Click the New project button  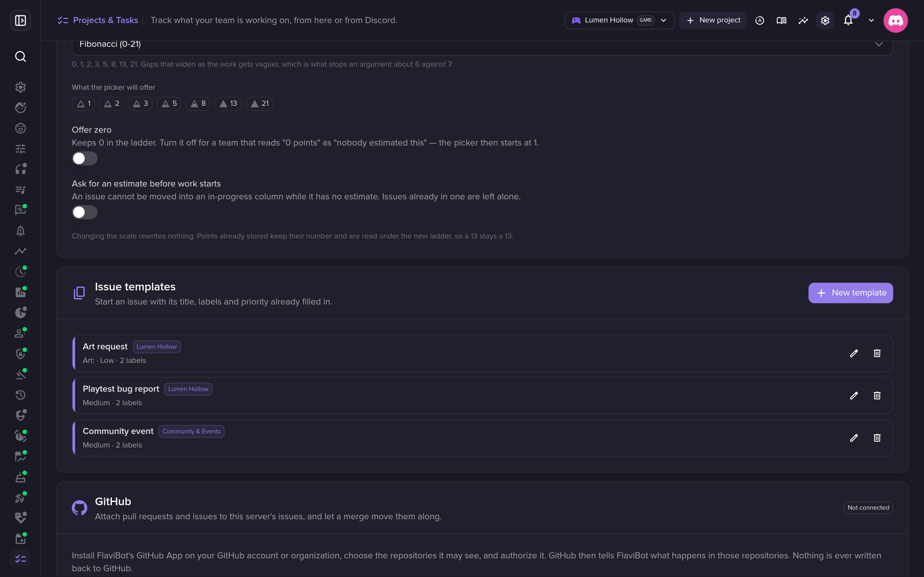[713, 20]
